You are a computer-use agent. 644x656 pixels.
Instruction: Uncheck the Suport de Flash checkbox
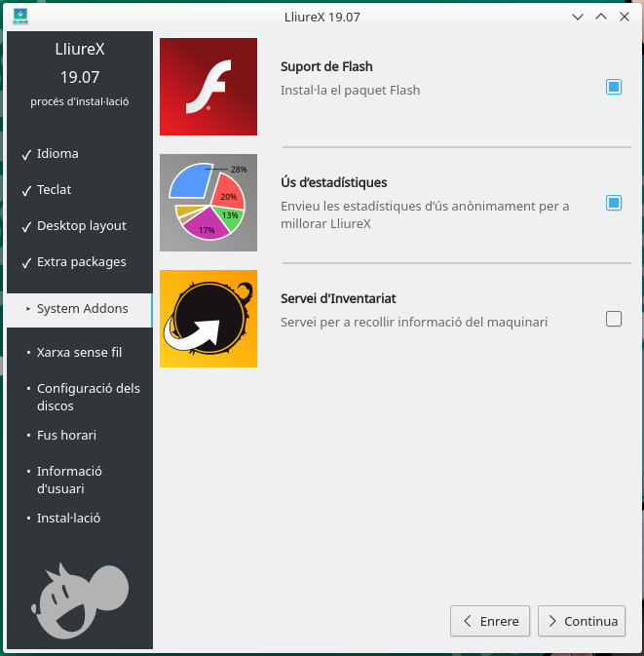(614, 87)
